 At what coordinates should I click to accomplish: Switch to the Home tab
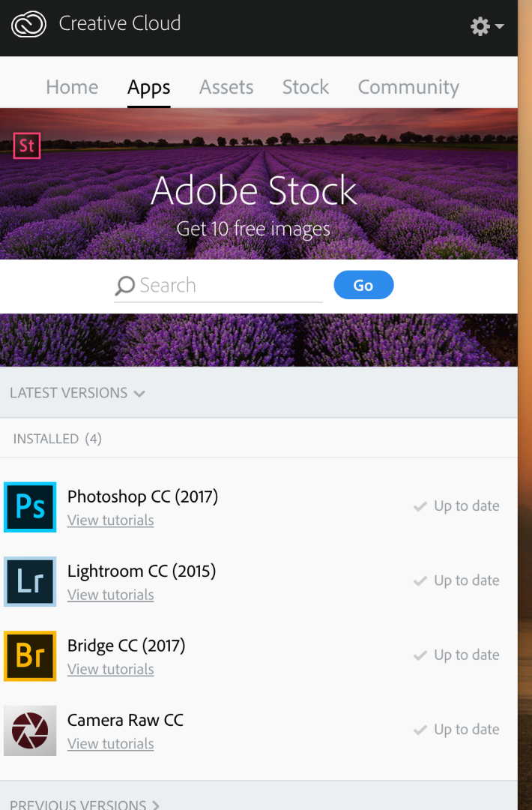(72, 87)
